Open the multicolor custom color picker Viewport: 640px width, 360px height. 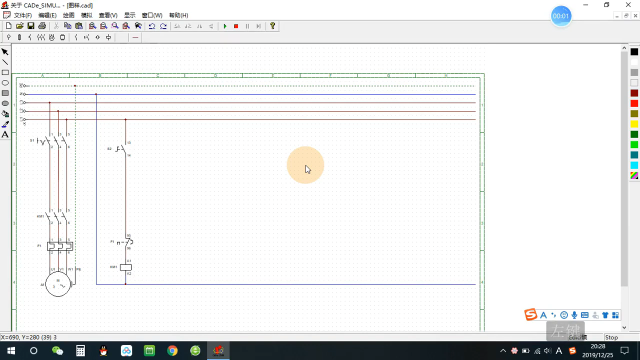pos(634,176)
